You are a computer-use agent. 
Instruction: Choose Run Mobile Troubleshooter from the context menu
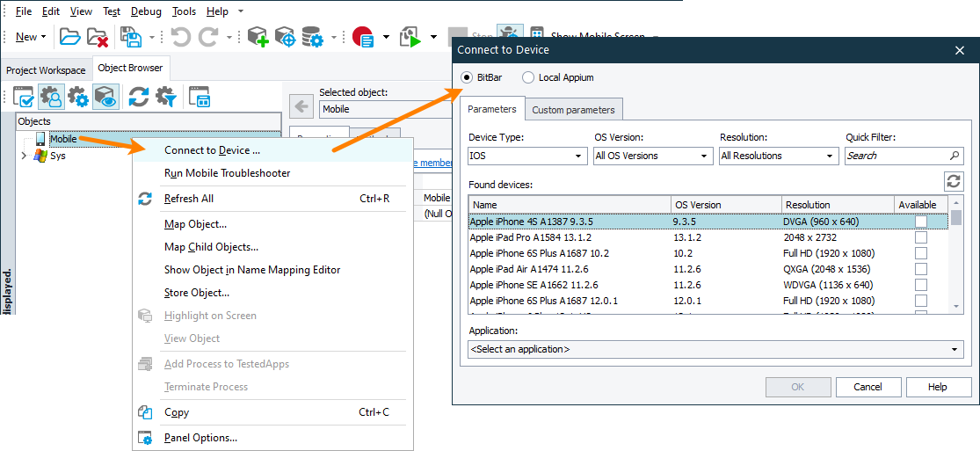pos(227,173)
